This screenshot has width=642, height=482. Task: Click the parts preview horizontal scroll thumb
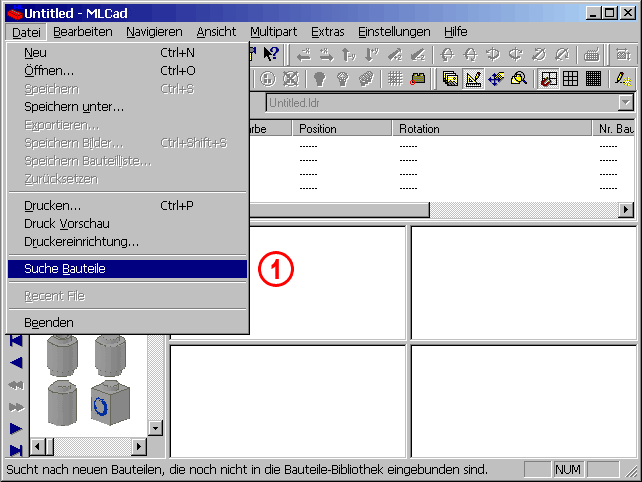(x=50, y=446)
